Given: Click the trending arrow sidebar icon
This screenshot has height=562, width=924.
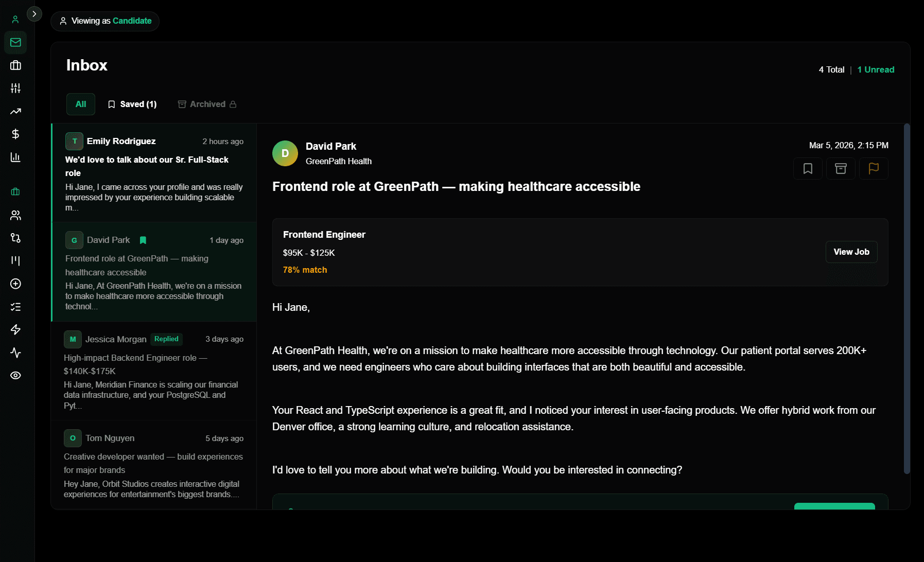Looking at the screenshot, I should (15, 111).
